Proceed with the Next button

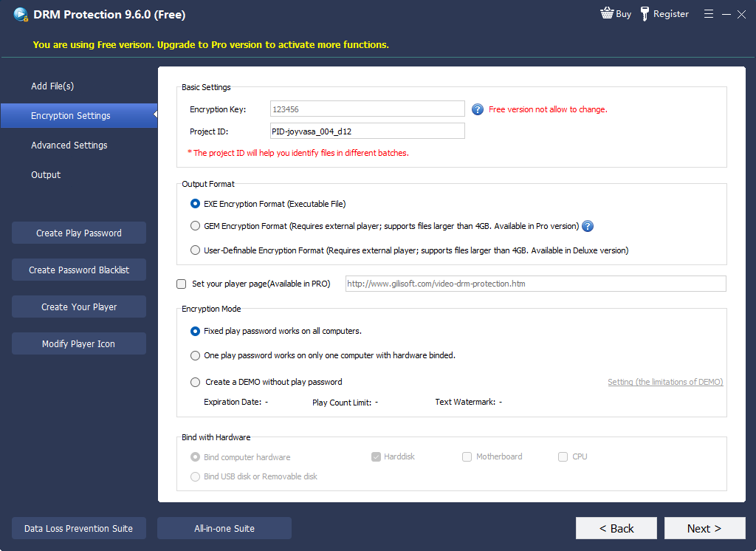pyautogui.click(x=705, y=528)
